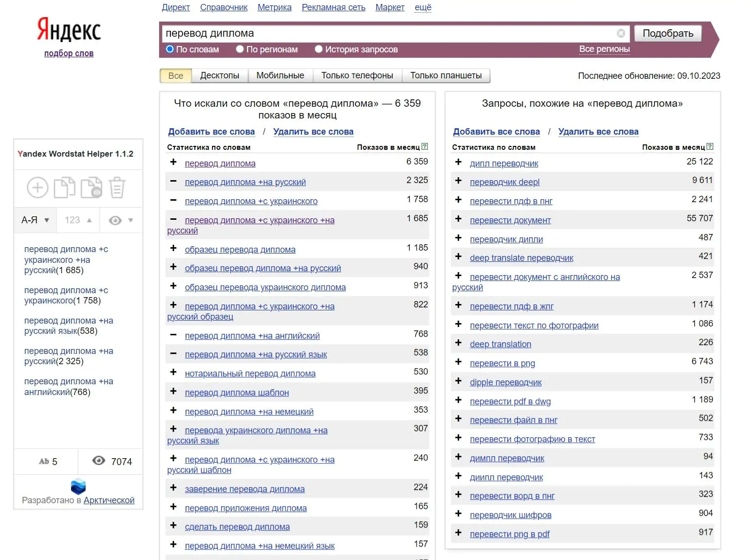
Task: Clear the search field using the X icon
Action: pos(621,33)
